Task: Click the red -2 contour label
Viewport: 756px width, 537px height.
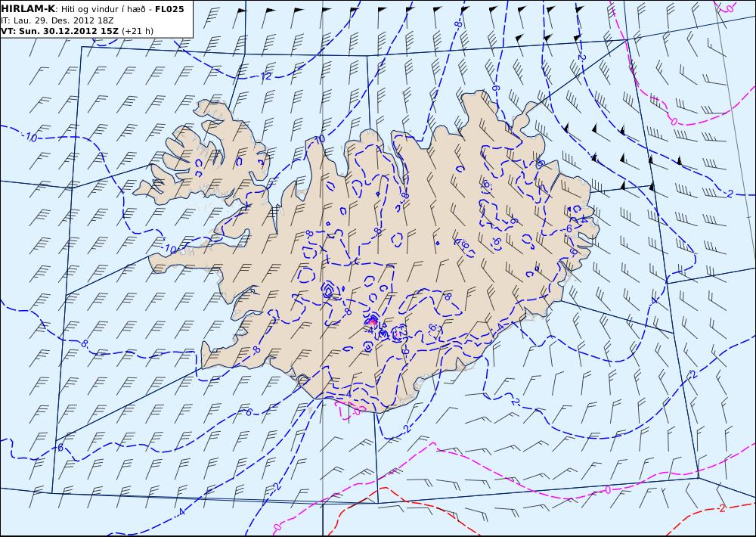Action: (720, 508)
